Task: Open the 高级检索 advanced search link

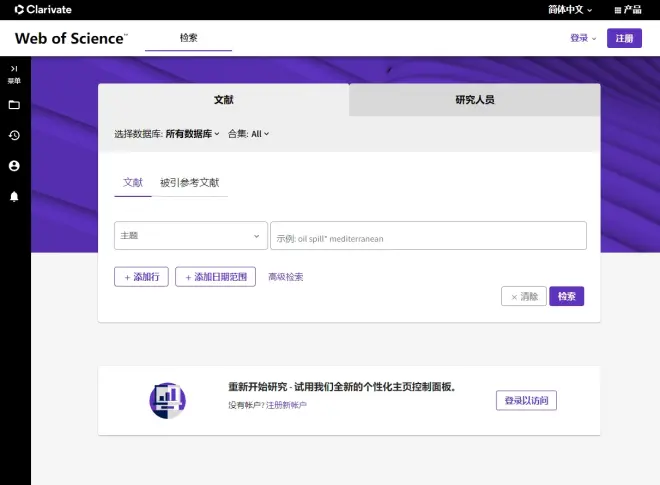Action: 286,277
